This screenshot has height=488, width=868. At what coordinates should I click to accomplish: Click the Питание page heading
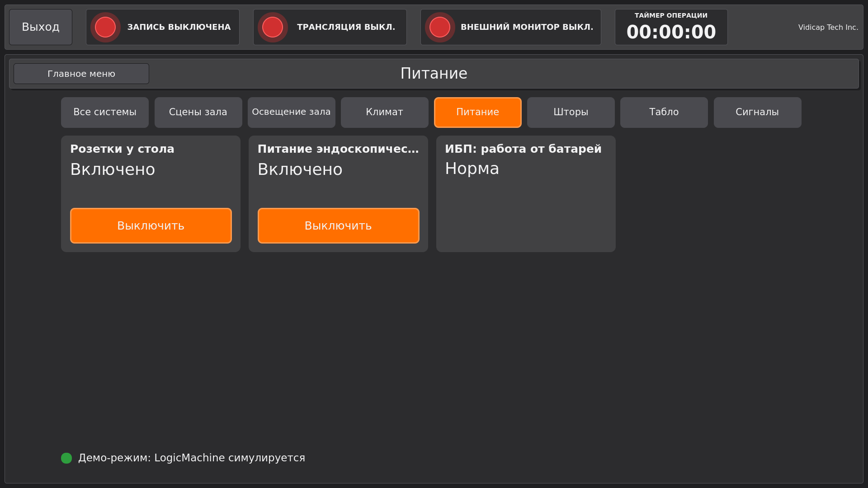click(x=434, y=74)
